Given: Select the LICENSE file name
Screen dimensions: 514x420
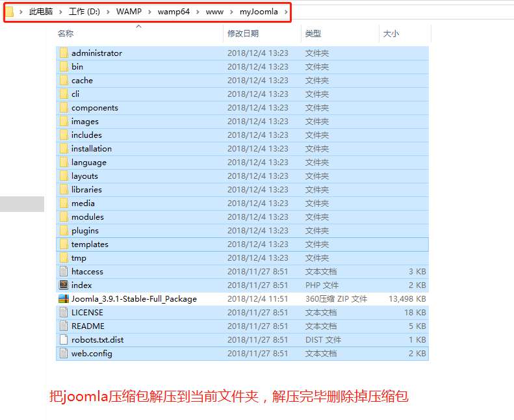Looking at the screenshot, I should pyautogui.click(x=87, y=313).
